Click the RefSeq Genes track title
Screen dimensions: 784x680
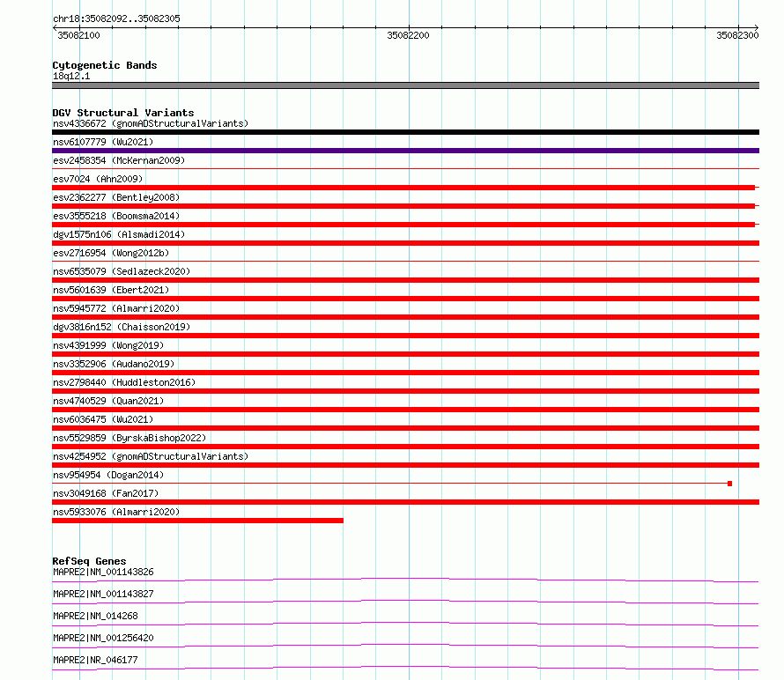coord(90,561)
